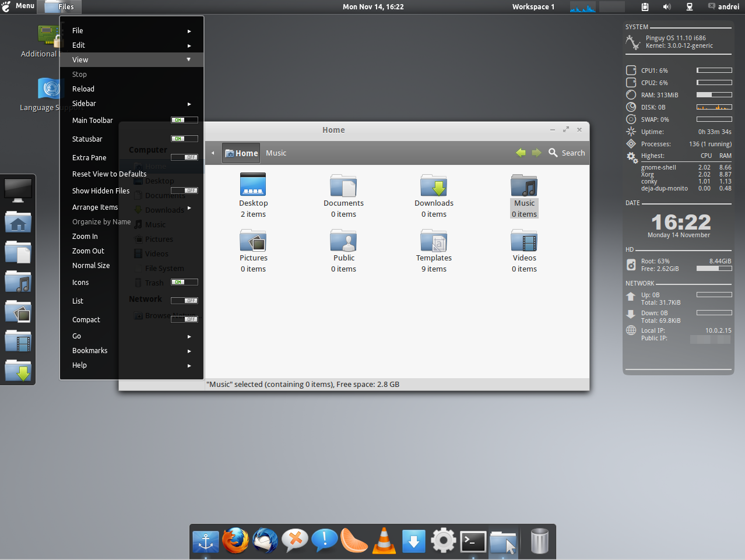This screenshot has width=745, height=560.
Task: Click the andrei user menu
Action: 723,7
